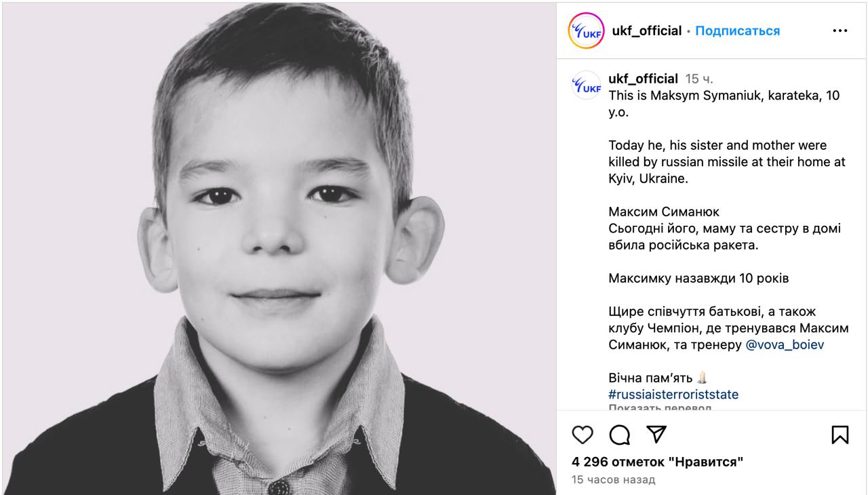Click the candle emoji after Вічна пам'ять

702,378
